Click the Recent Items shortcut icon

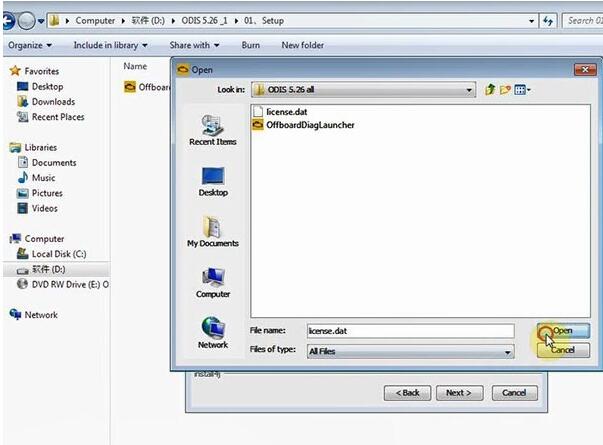[x=213, y=130]
